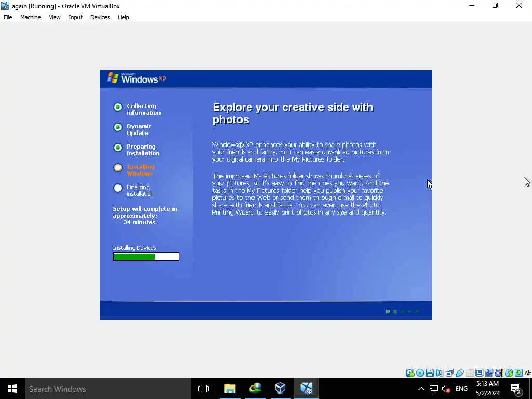Image resolution: width=532 pixels, height=399 pixels.
Task: Click the Collecting information step indicator
Action: click(x=118, y=107)
